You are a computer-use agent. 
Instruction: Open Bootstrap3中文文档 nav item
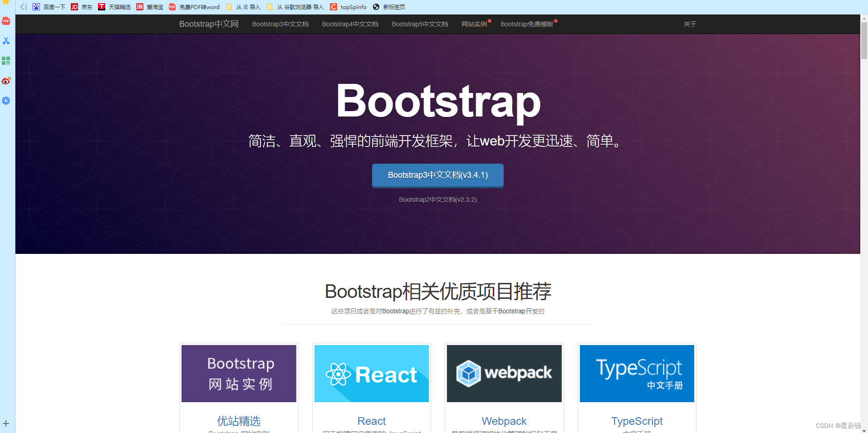280,24
